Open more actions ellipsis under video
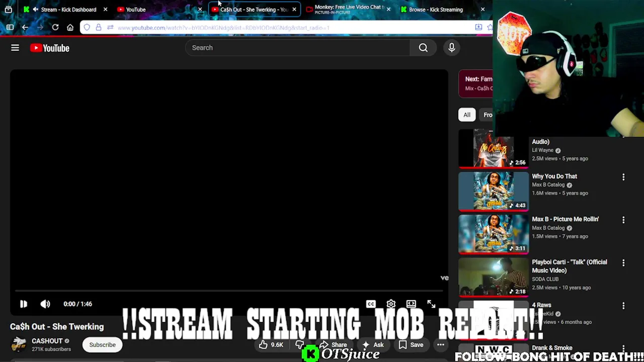The image size is (644, 362). [x=441, y=345]
